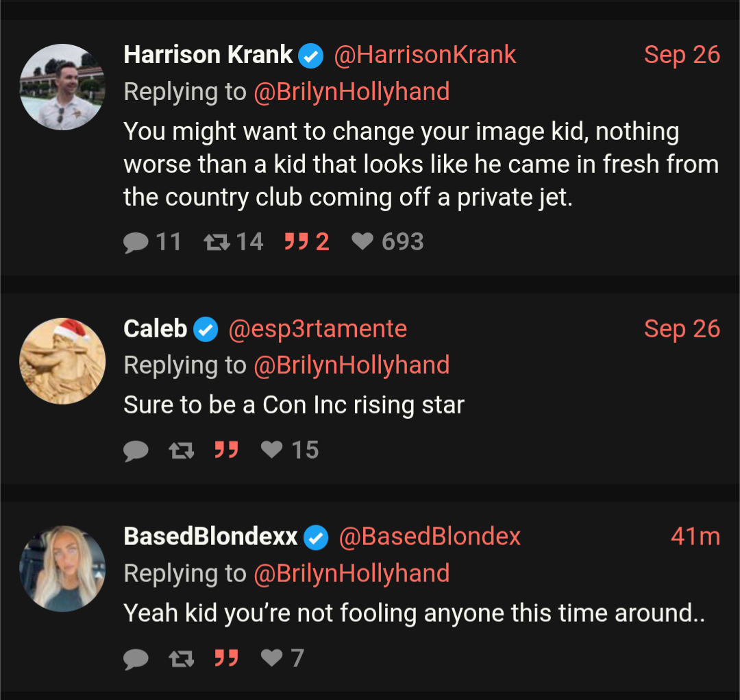Image resolution: width=740 pixels, height=700 pixels.
Task: Open @BrilynHollyhand mention in Caleb's reply
Action: [351, 365]
